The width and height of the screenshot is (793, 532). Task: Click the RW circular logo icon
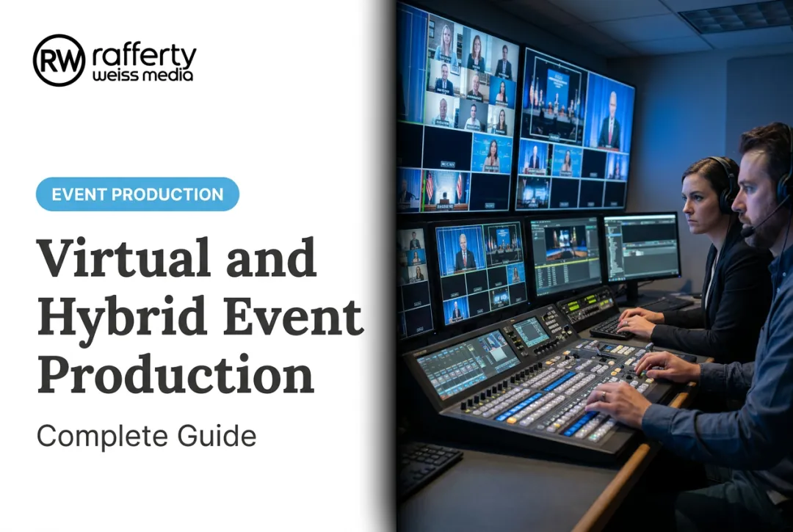59,61
